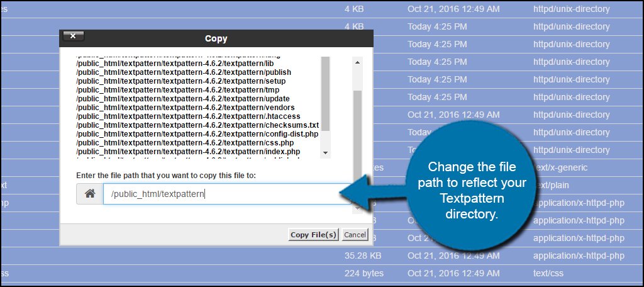Click the 224 bytes size cell

(x=364, y=273)
